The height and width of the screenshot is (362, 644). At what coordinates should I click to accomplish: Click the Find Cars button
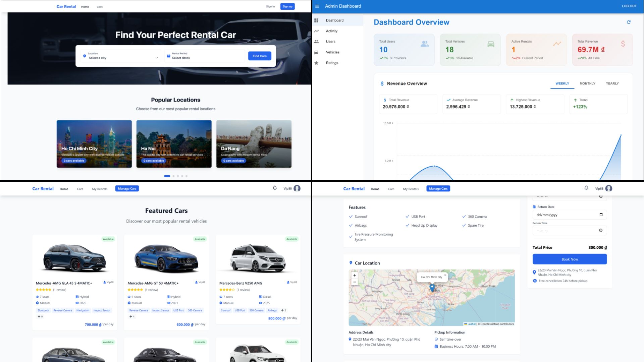click(x=260, y=56)
